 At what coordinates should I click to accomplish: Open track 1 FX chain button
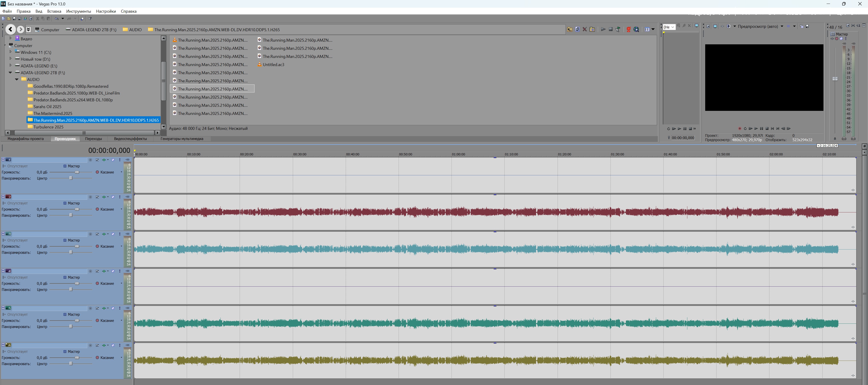tap(104, 160)
